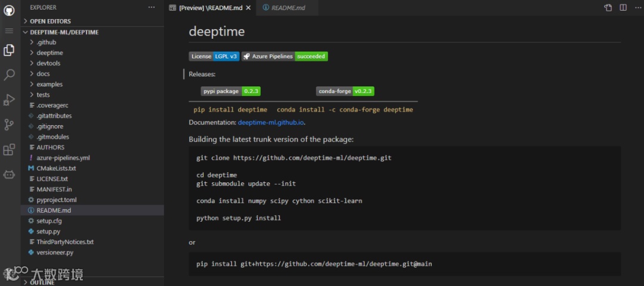
Task: Open Run and Debug view
Action: (9, 100)
